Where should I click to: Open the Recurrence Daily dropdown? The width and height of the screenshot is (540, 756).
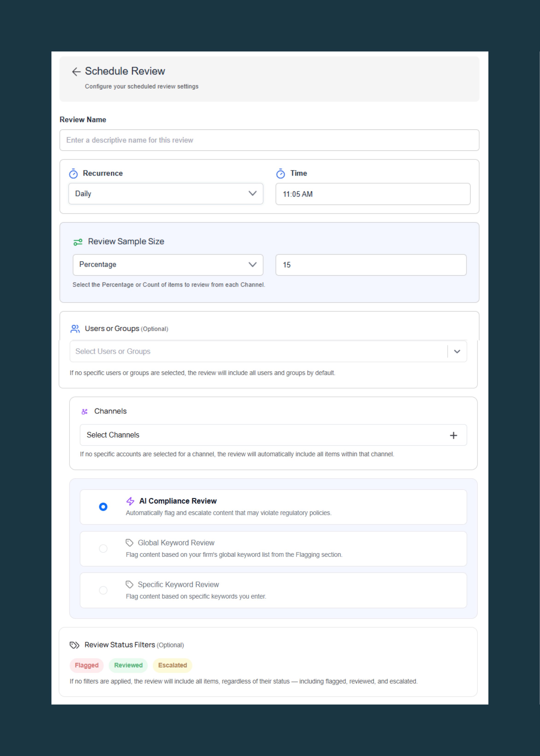coord(166,194)
